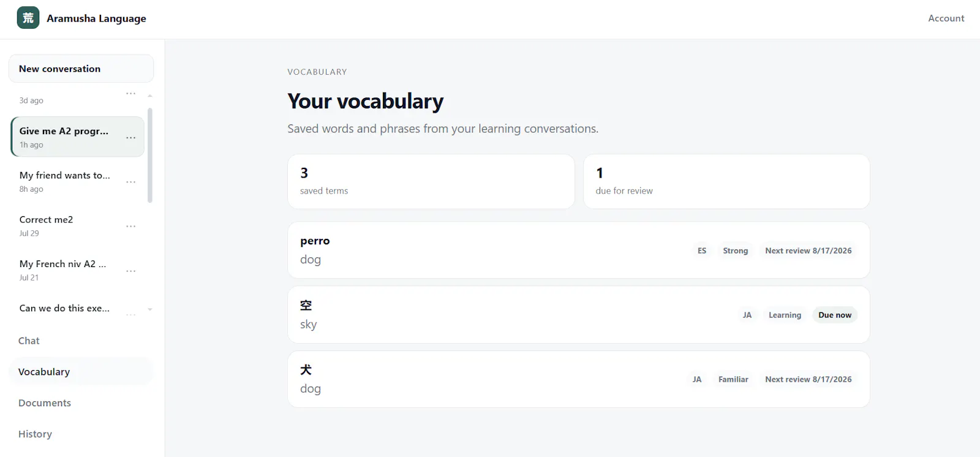Click the Aramusha Language logo icon

point(28,18)
